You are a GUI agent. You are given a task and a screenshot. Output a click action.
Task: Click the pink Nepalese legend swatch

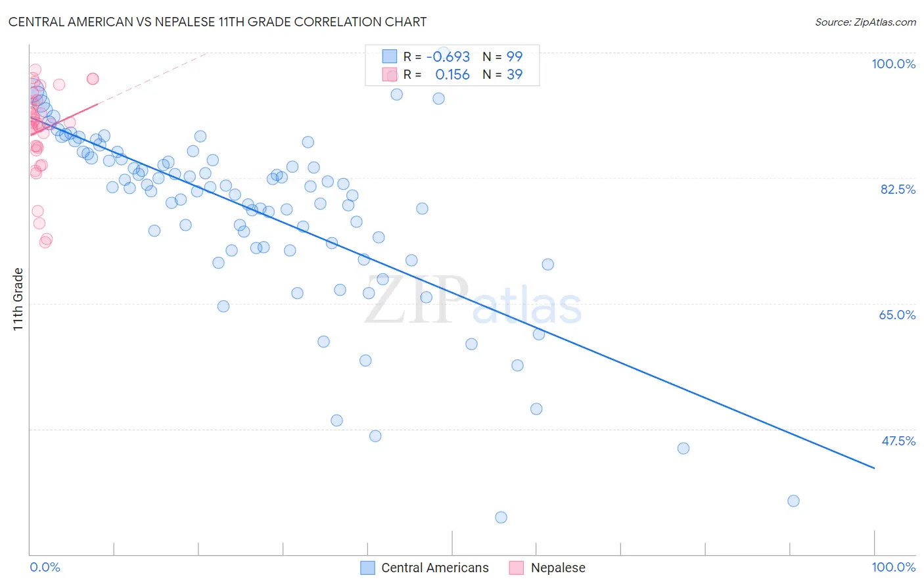(517, 568)
